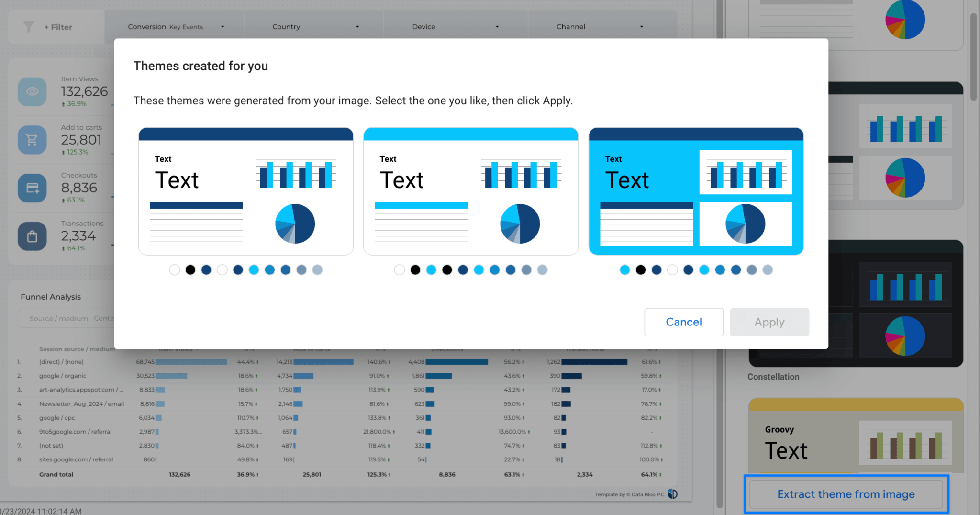Open the Device filter dropdown
The image size is (980, 515).
pos(455,26)
